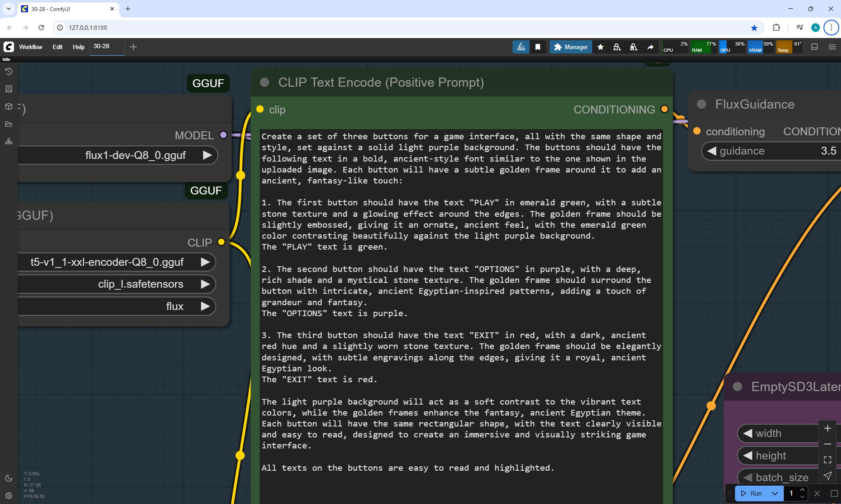Open the Edit menu
Viewport: 841px width, 504px height.
coord(57,47)
